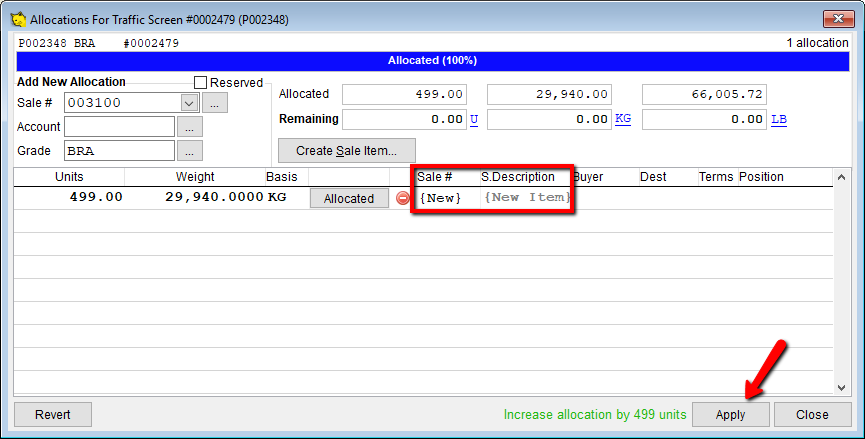The height and width of the screenshot is (439, 865).
Task: Click the application cat icon in title bar
Action: point(18,19)
